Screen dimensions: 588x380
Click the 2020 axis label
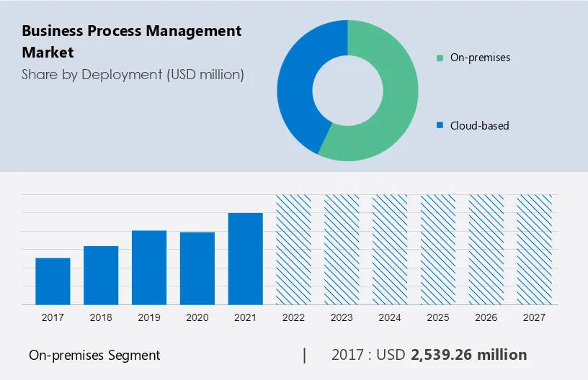click(x=197, y=317)
